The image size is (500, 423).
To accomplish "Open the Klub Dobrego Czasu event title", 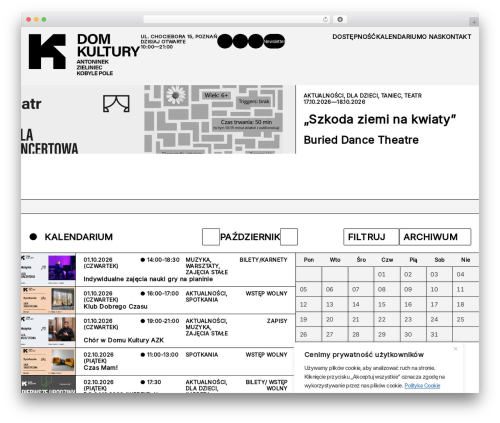I will [115, 306].
